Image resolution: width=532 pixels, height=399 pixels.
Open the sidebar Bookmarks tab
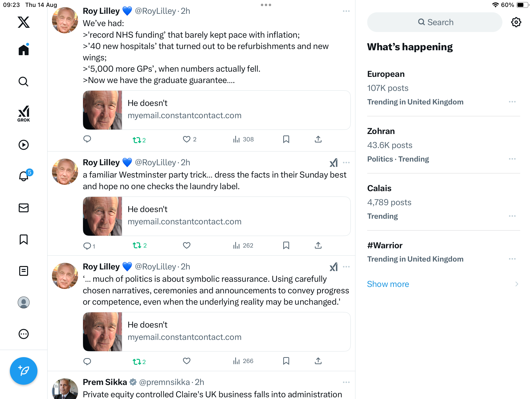[x=24, y=239]
